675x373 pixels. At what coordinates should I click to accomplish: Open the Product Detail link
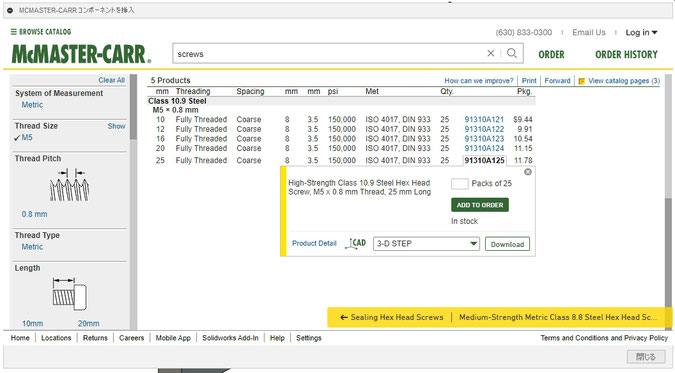[314, 243]
